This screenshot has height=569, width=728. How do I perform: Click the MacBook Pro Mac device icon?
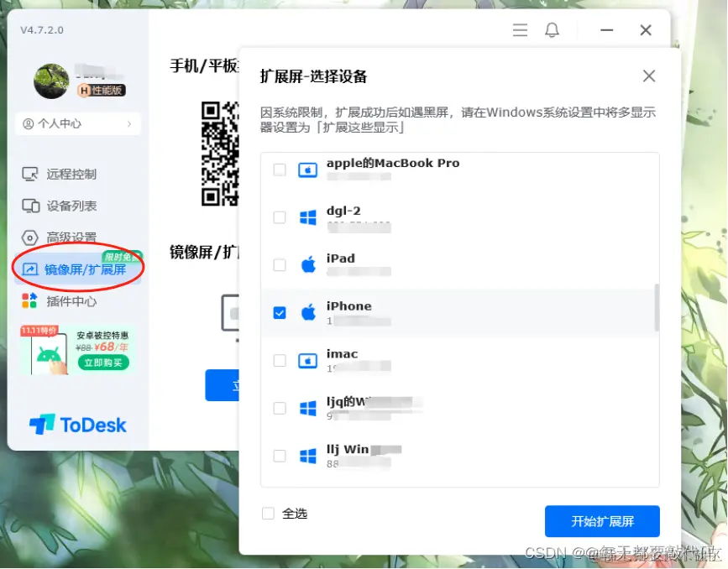[308, 170]
